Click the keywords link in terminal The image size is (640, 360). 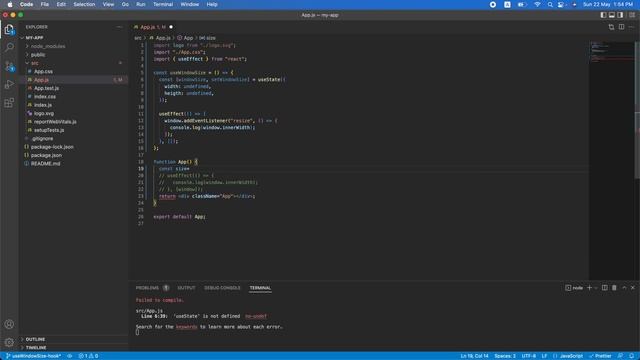[187, 327]
